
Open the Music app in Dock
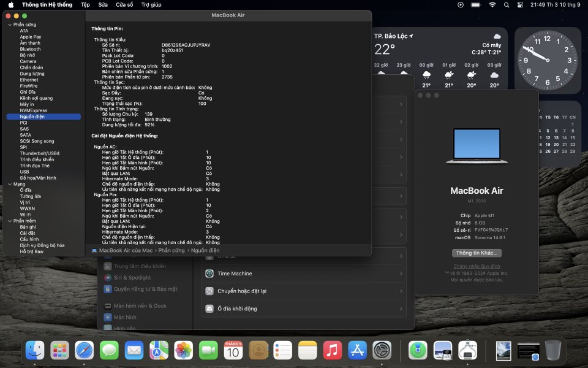(x=332, y=351)
